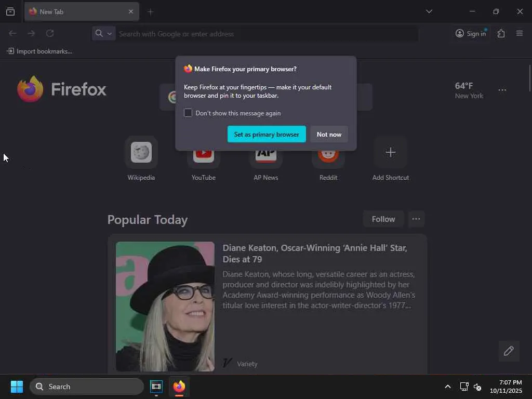Open the weather widget options menu
532x399 pixels.
502,90
